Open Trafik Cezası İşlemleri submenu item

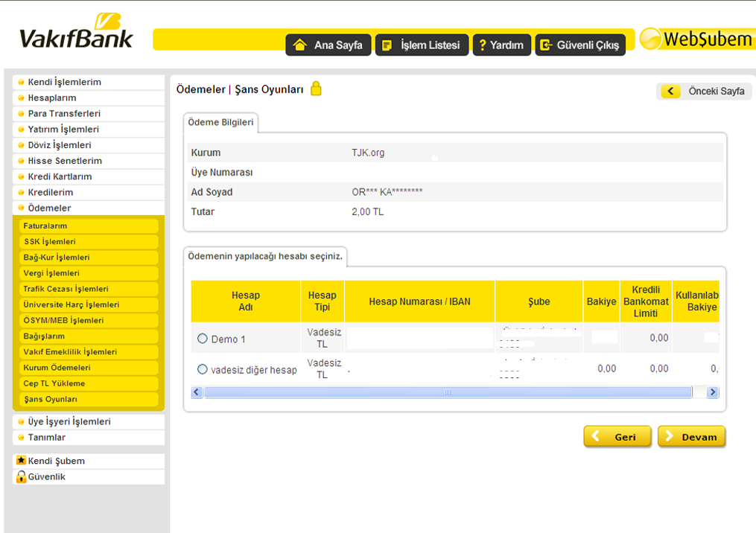[89, 289]
